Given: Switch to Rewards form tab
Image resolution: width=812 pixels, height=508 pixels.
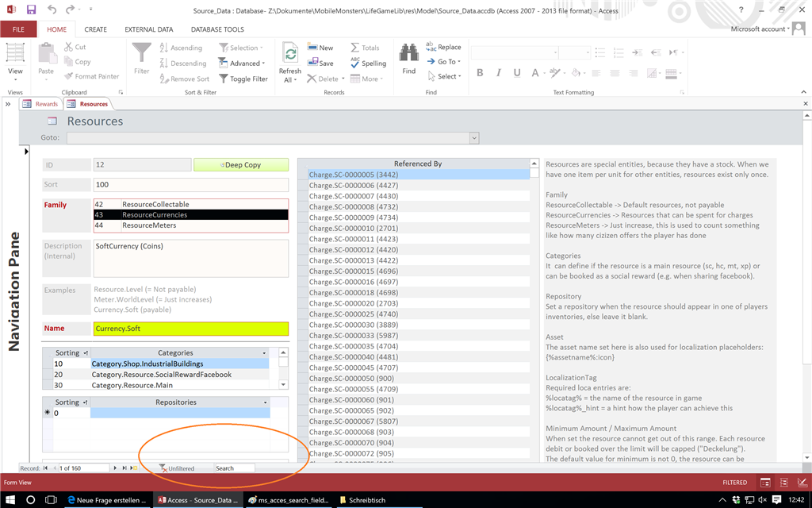Looking at the screenshot, I should (x=41, y=104).
